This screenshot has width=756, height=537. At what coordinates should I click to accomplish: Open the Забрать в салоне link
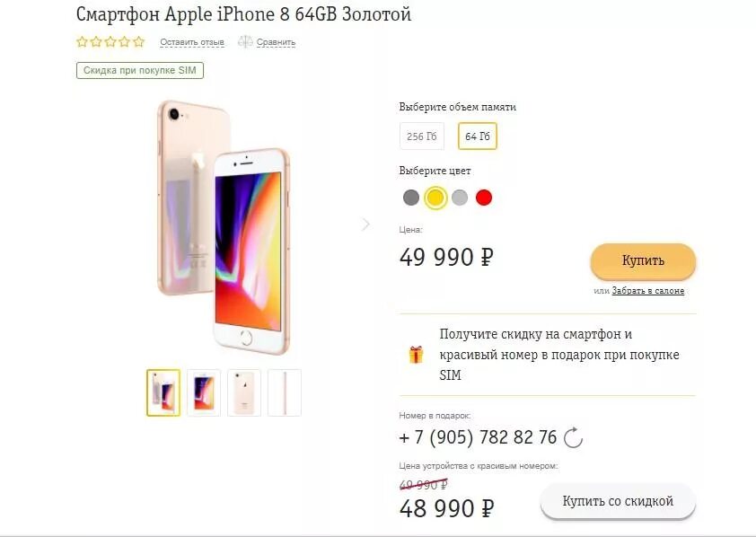(648, 291)
